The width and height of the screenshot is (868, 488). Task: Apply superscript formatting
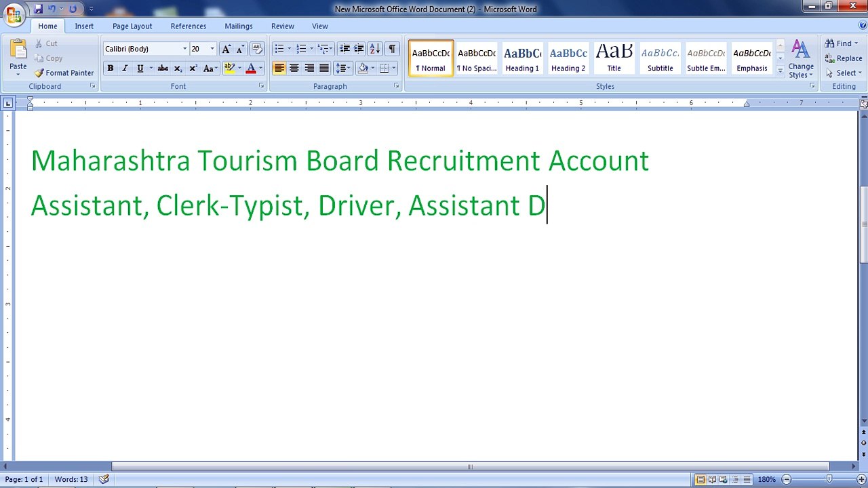point(193,68)
